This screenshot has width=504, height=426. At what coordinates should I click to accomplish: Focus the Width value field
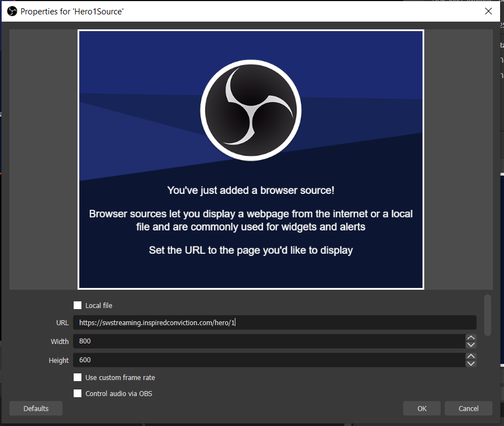[269, 341]
